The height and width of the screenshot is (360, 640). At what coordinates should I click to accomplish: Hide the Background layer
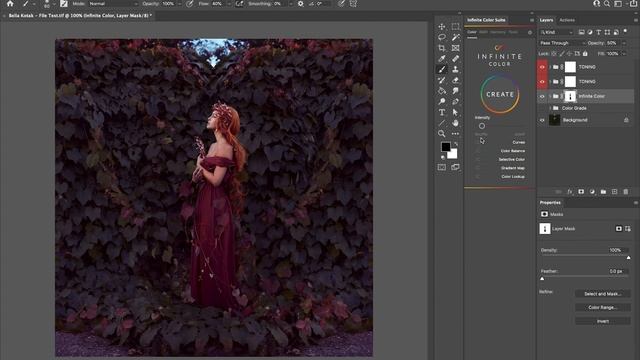point(542,120)
